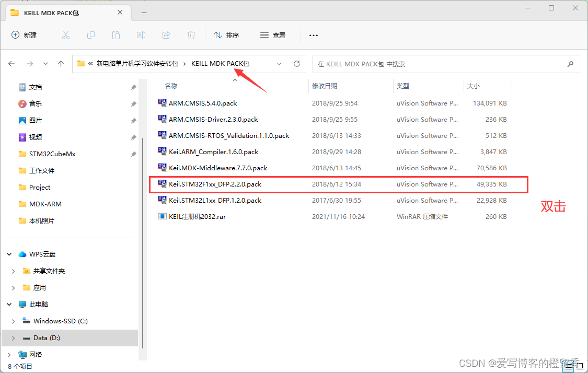Go forward with the right arrow

click(x=30, y=64)
